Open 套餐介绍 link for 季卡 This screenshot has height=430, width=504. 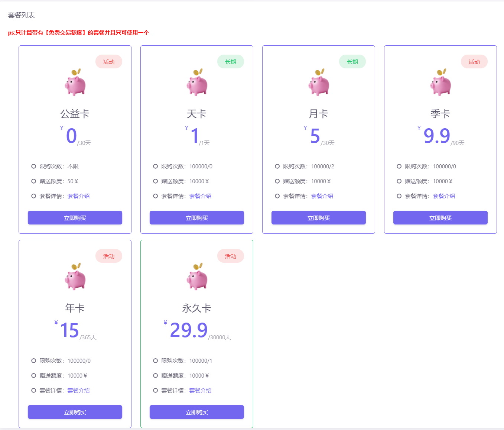click(x=444, y=196)
